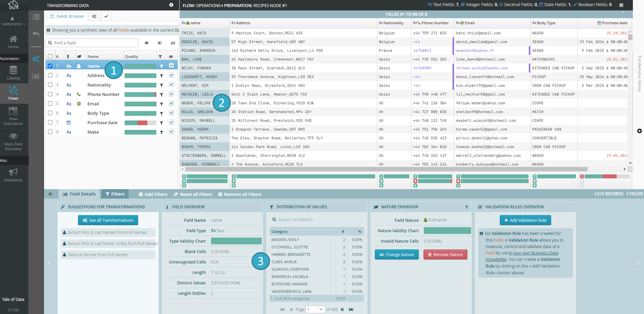644x314 pixels.
Task: Open the gears tab next to Fields Browser
Action: point(94,17)
